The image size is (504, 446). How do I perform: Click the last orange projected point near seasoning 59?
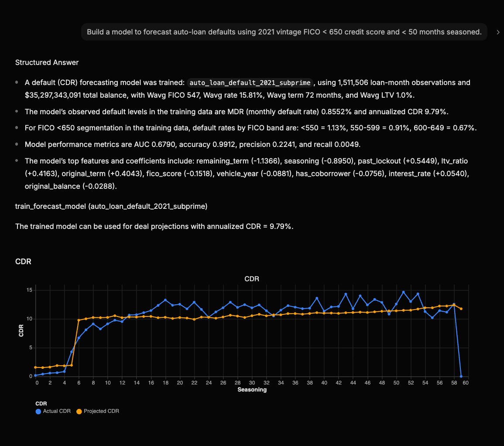462,309
